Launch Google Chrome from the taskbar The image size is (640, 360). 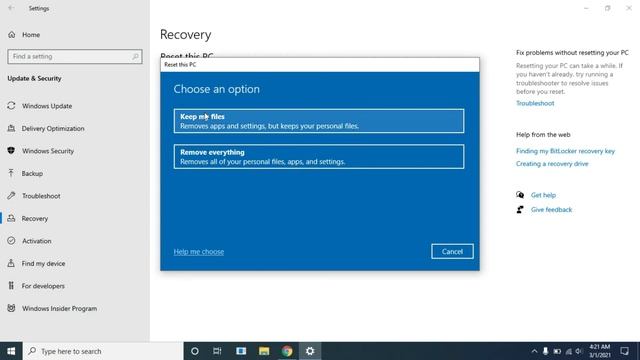click(287, 351)
